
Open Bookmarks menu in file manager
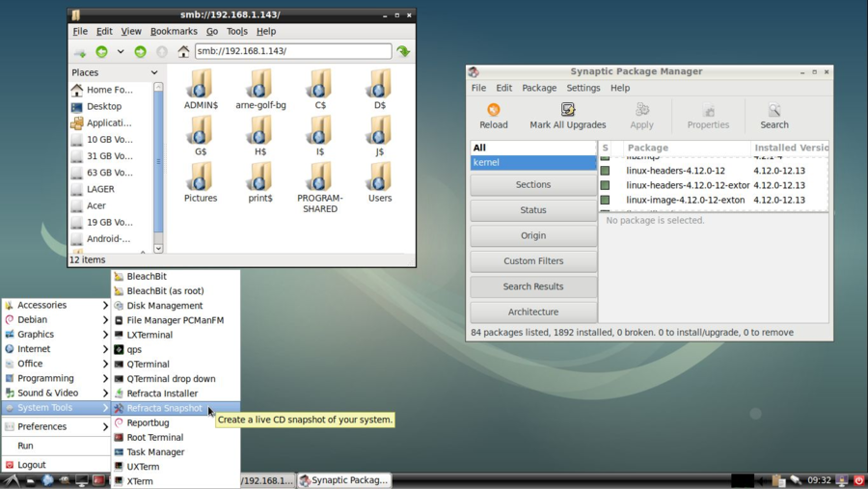pyautogui.click(x=174, y=32)
